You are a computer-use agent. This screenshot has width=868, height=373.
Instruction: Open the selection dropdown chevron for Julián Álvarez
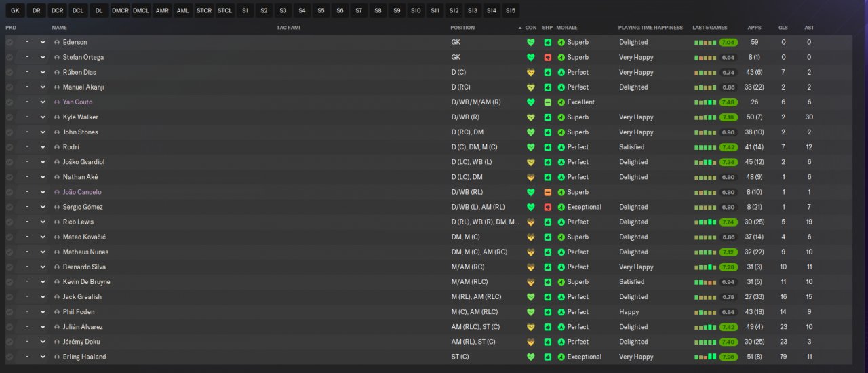(43, 327)
